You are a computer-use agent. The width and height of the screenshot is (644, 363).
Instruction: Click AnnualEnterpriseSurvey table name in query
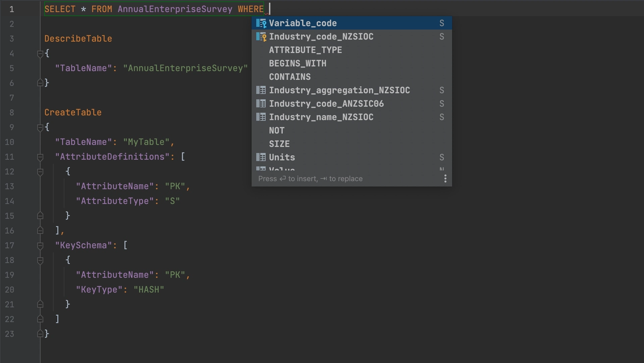[x=175, y=9]
